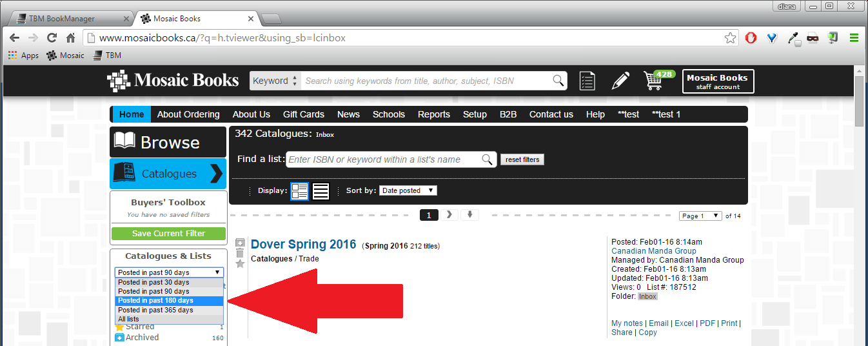Click the AdBlock extension icon

(751, 38)
